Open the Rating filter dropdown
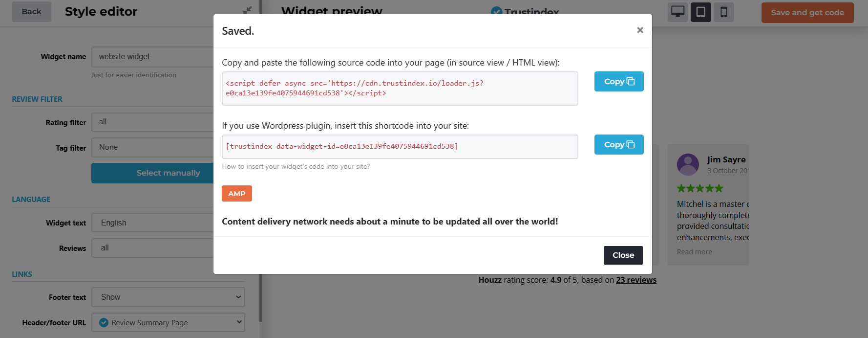Image resolution: width=868 pixels, height=338 pixels. (153, 122)
